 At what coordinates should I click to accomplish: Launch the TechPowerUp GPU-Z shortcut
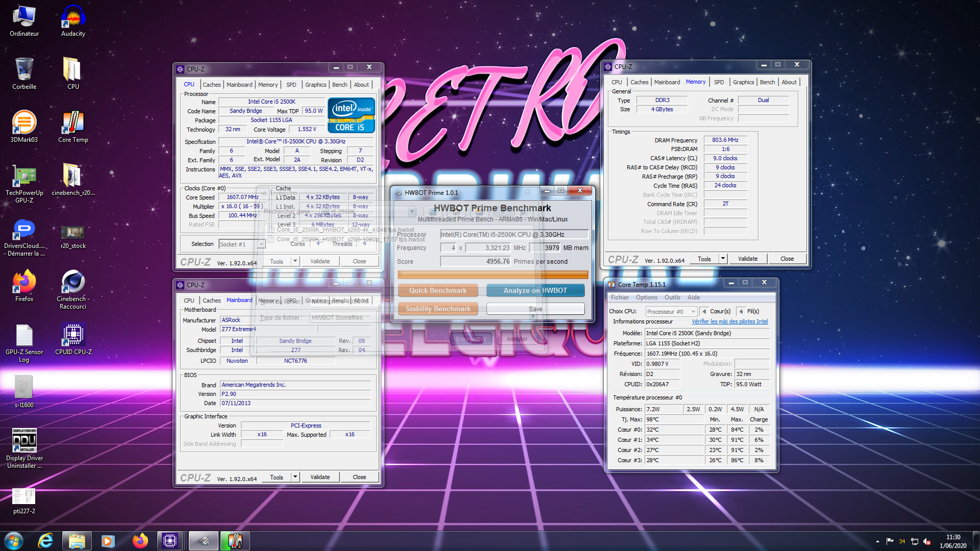(x=24, y=184)
